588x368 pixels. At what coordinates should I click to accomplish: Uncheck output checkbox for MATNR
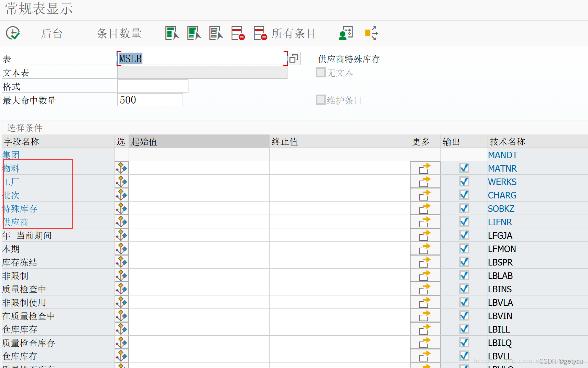coord(464,168)
